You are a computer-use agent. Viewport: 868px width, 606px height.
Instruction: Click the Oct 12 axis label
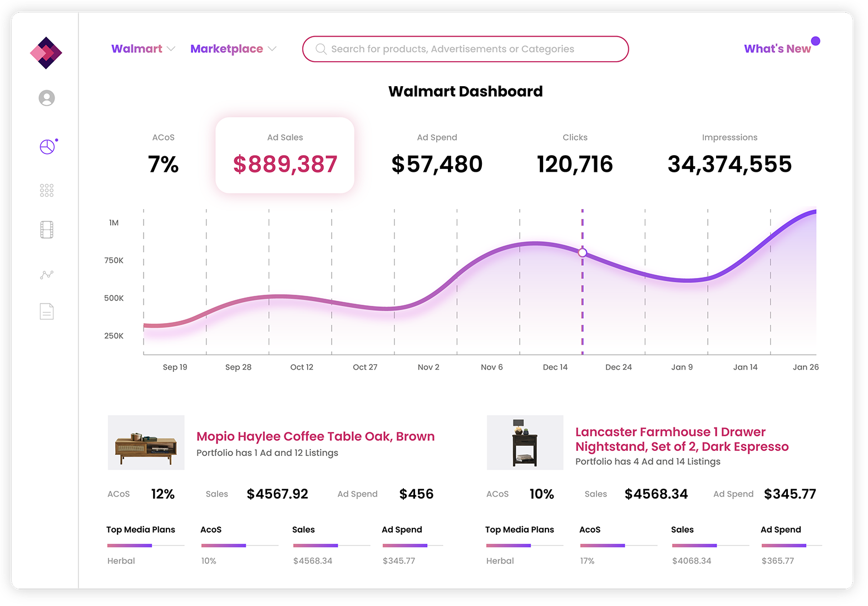coord(302,367)
